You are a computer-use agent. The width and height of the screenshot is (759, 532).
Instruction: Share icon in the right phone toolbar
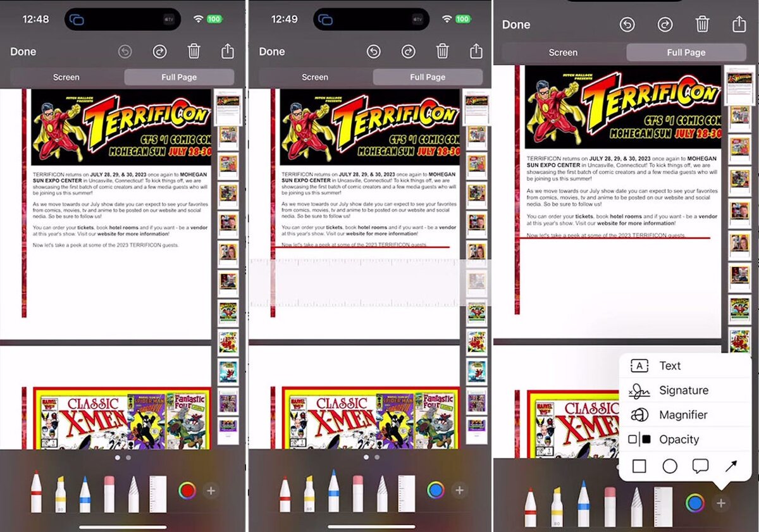click(x=739, y=24)
